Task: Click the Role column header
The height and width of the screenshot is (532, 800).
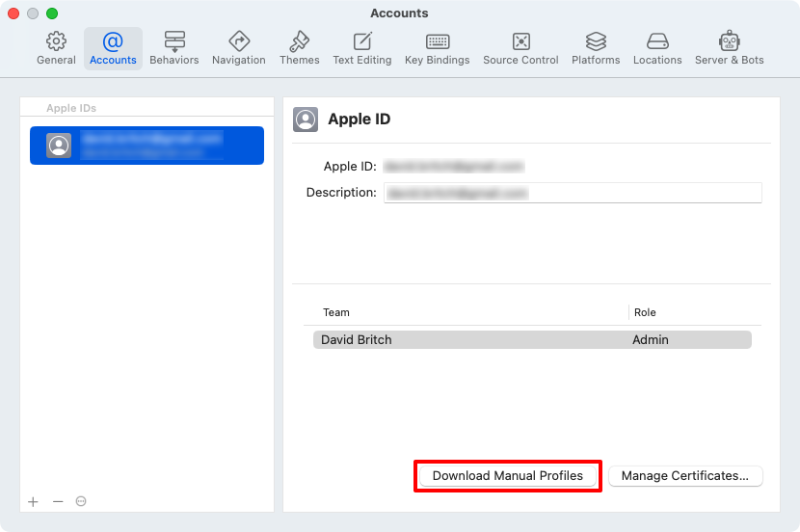Action: (x=645, y=312)
